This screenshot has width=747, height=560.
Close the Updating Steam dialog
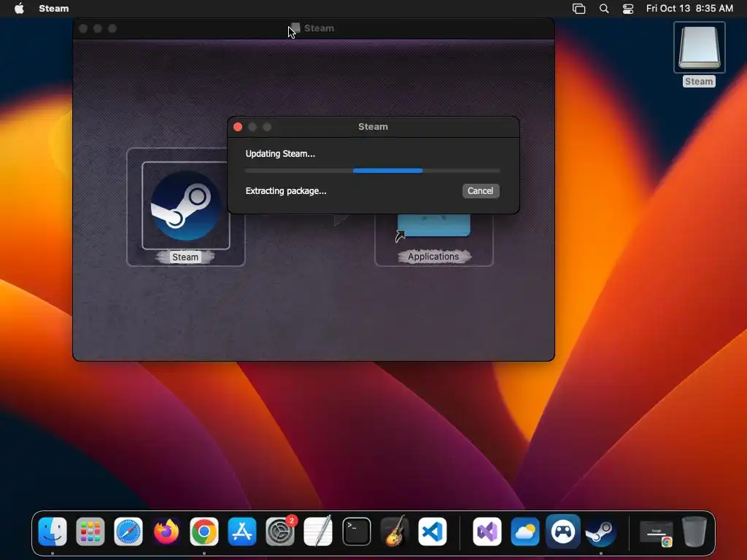click(238, 127)
